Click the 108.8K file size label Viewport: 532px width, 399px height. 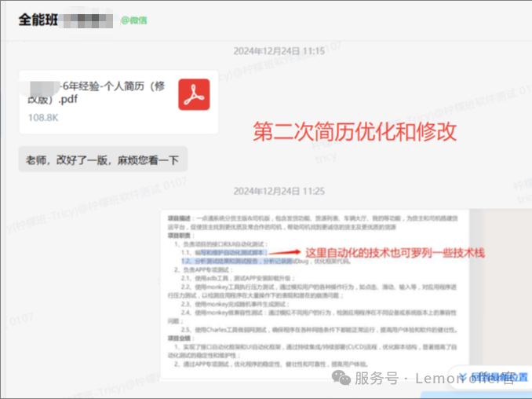43,118
